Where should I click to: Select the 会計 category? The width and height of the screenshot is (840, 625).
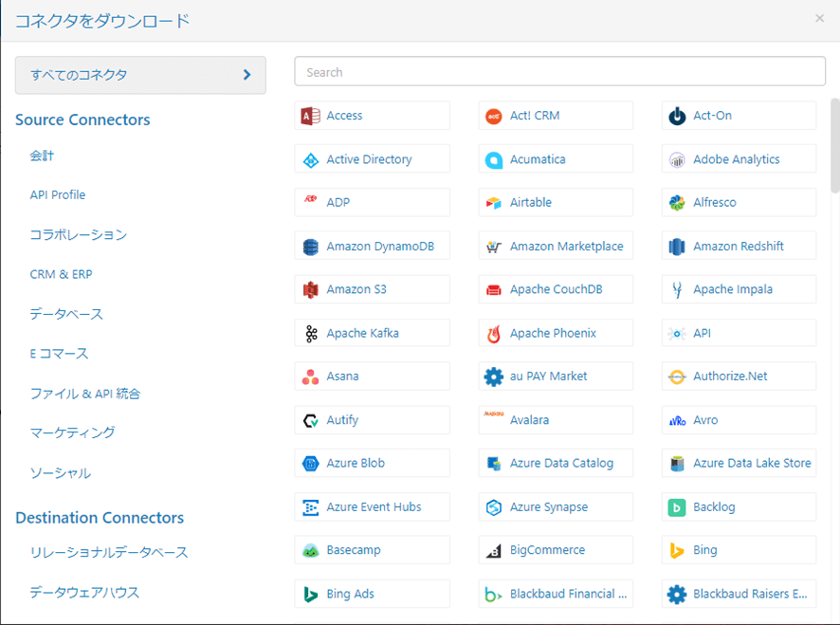tap(42, 156)
